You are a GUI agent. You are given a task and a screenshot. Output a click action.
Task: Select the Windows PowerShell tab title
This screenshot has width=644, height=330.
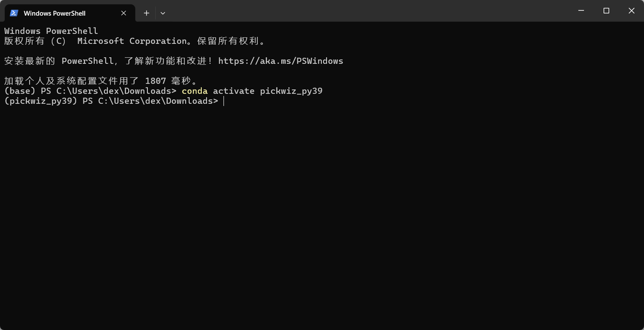click(54, 13)
